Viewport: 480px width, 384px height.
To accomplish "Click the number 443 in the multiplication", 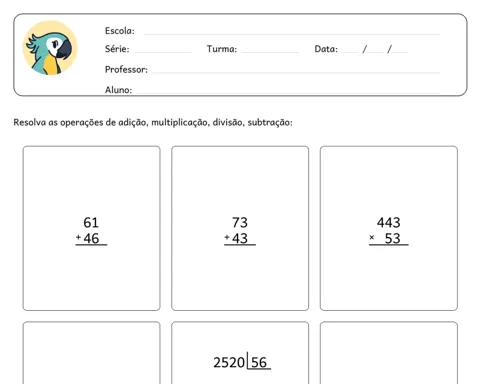I will coord(389,222).
